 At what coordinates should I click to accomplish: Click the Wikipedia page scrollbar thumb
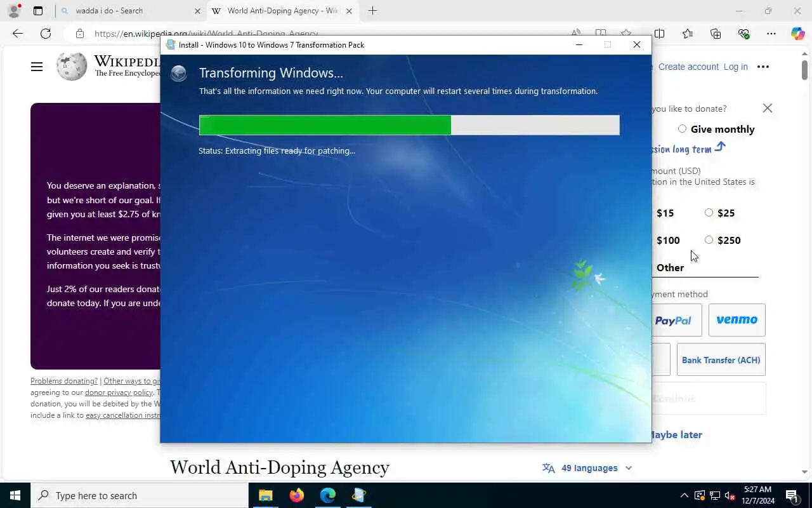804,69
